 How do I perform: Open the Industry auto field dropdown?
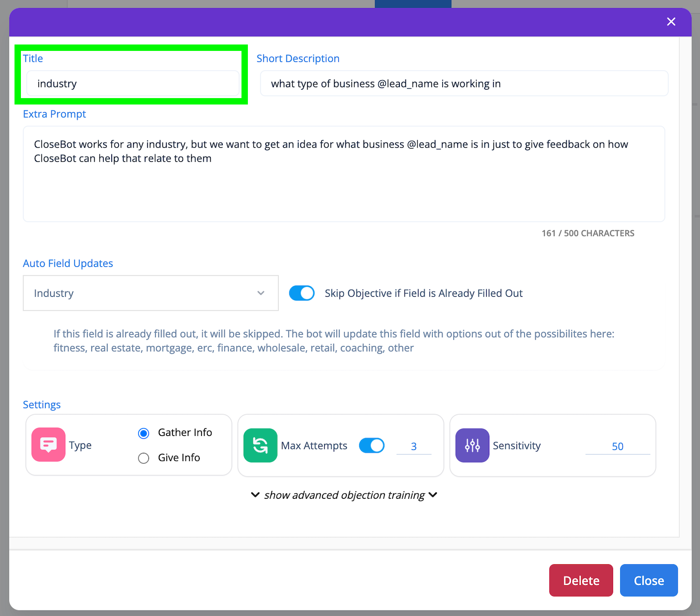(151, 293)
